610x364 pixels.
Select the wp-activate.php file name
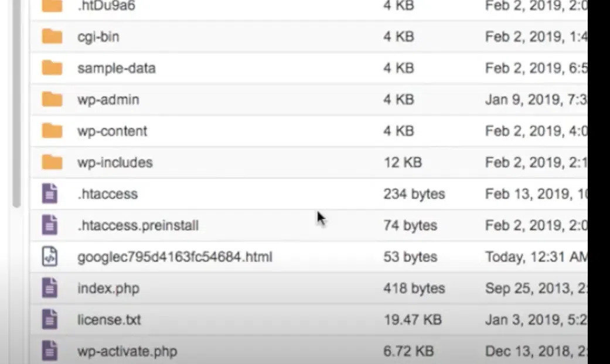point(127,352)
